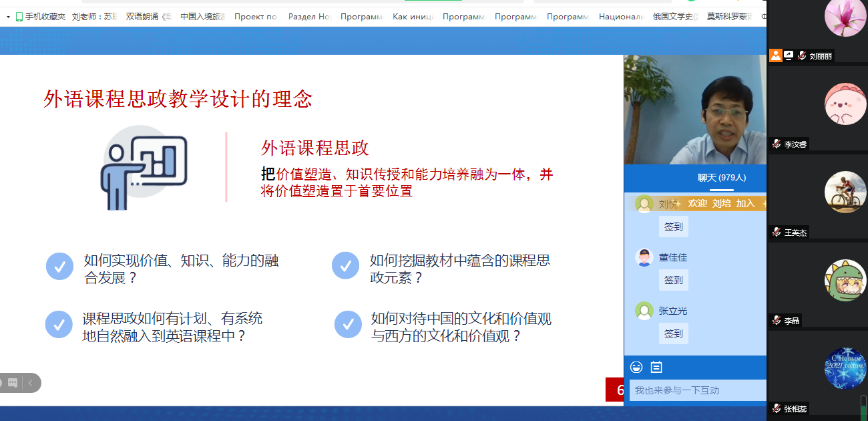Screen dimensions: 868x421
Task: Open the 手机收藏夹 bookmark folder
Action: [x=40, y=17]
